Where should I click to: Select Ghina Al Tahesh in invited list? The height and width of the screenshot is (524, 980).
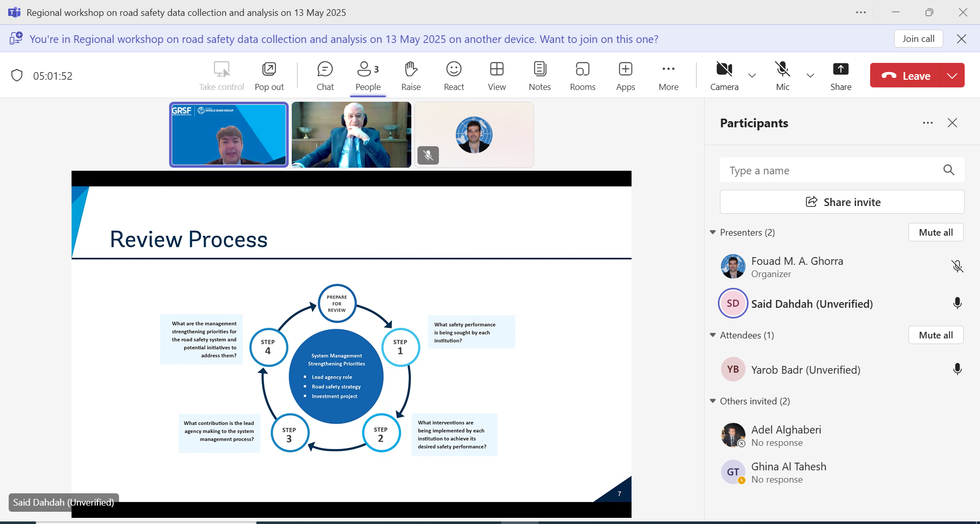[x=842, y=472]
